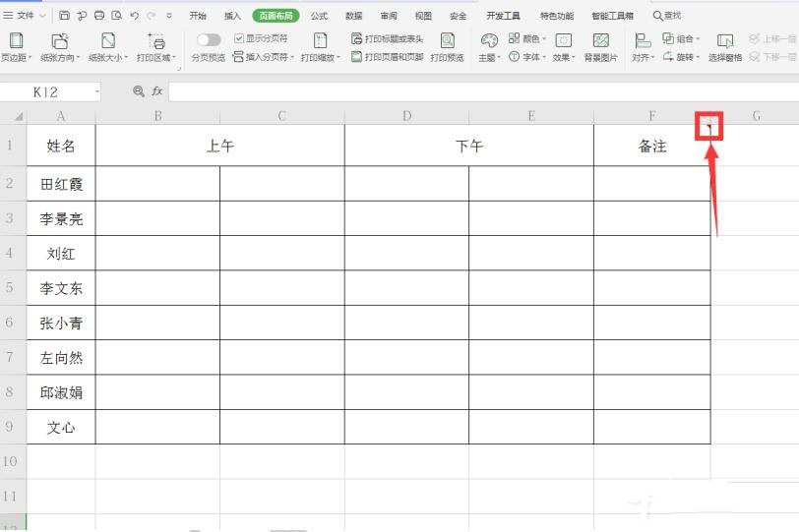Open 打印预览 print preview
Image resolution: width=799 pixels, height=532 pixels.
coord(448,47)
